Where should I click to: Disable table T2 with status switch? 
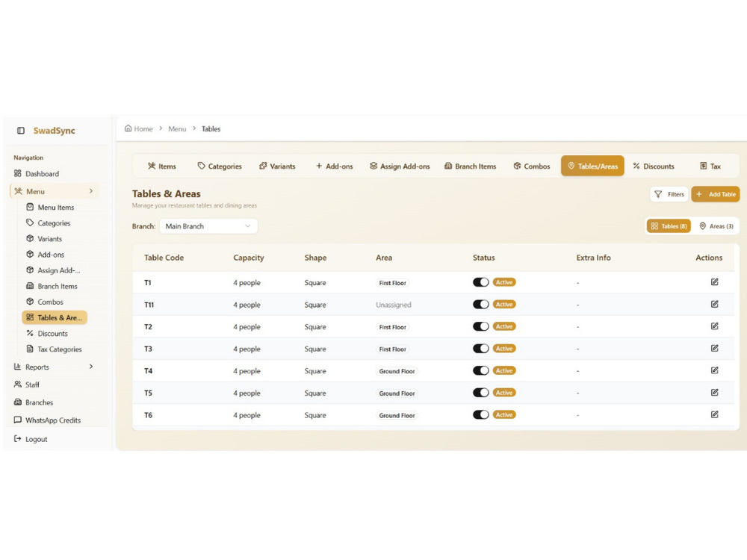click(480, 326)
